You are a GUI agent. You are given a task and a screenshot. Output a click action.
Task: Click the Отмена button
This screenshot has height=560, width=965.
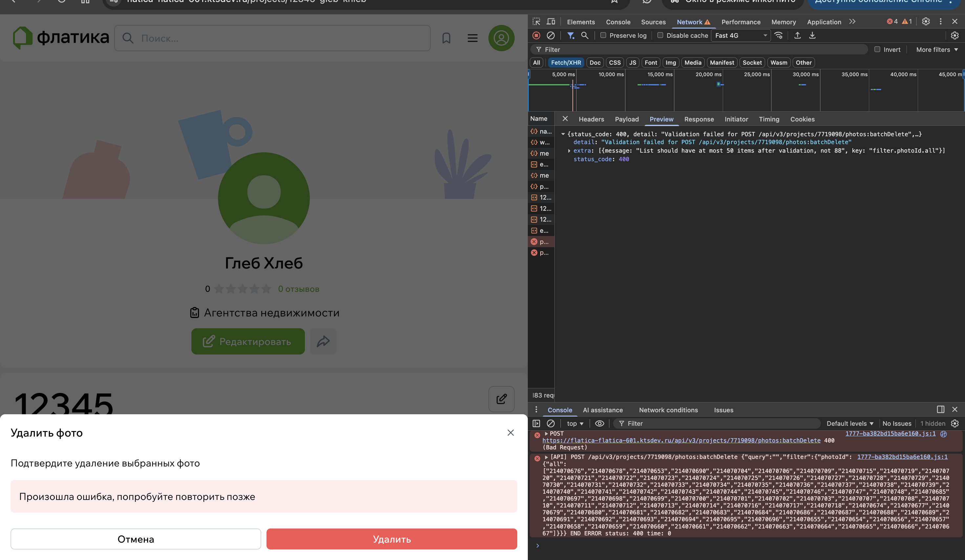pyautogui.click(x=136, y=539)
